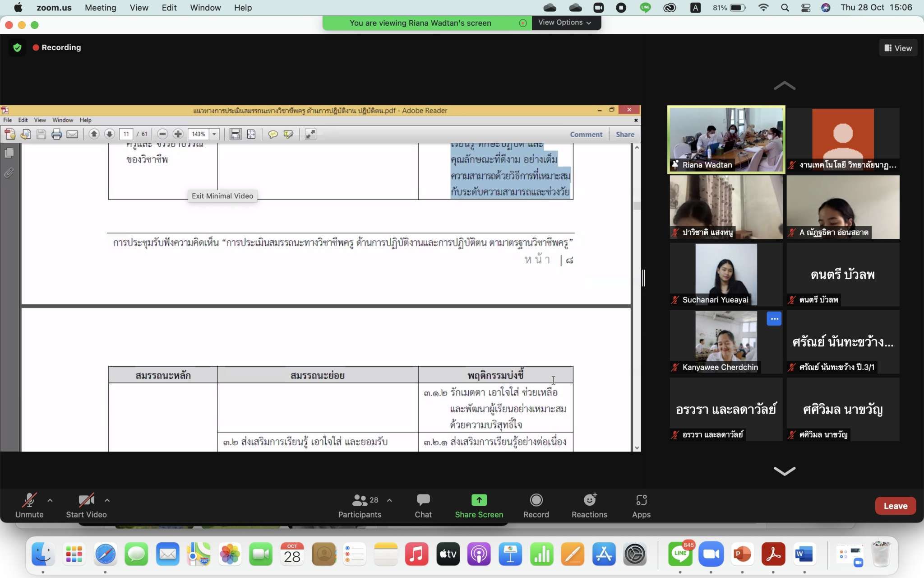Image resolution: width=924 pixels, height=578 pixels.
Task: Click the red Leave button
Action: [895, 506]
